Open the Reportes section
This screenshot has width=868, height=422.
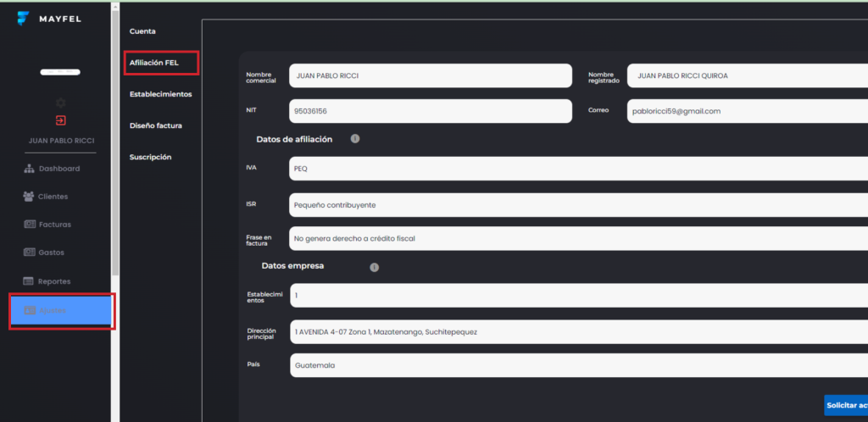[47, 281]
